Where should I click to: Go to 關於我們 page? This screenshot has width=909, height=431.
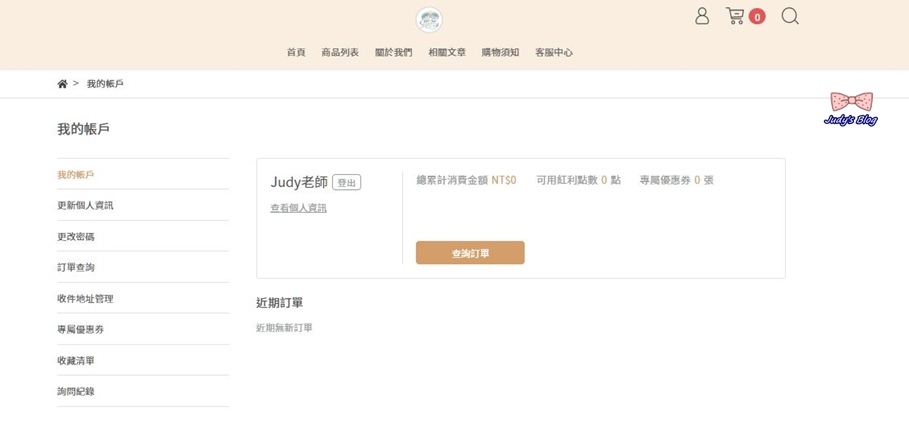point(394,52)
